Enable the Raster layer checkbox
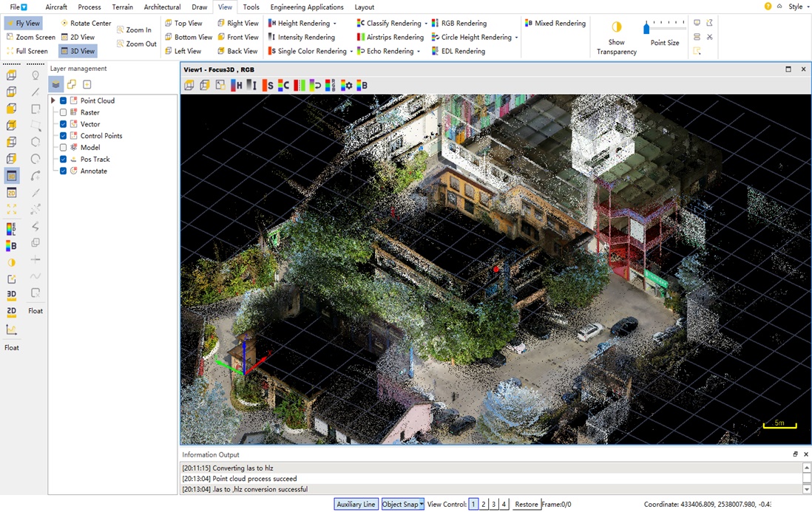812x512 pixels. [63, 112]
